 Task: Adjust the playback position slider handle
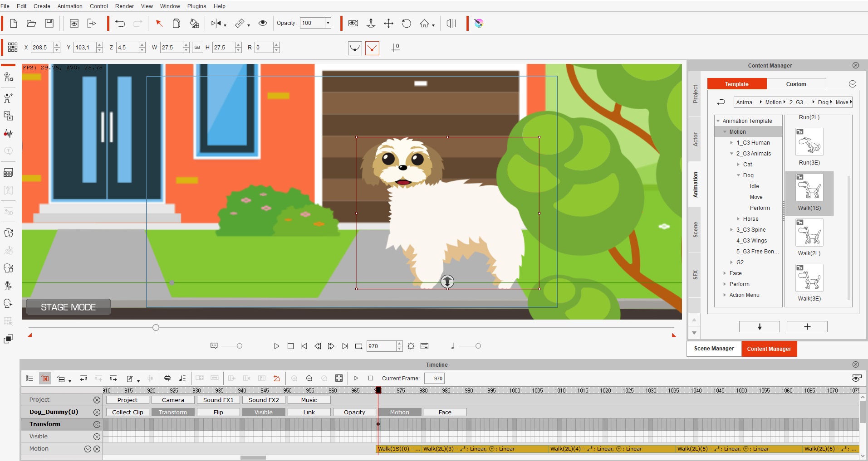click(156, 327)
